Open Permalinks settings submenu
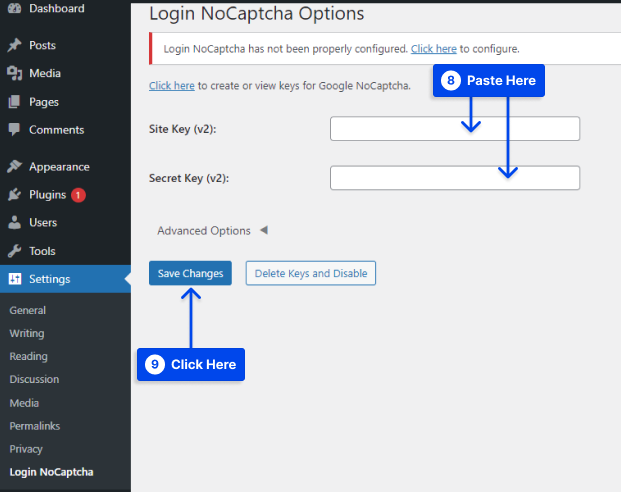Viewport: 621px width, 492px height. tap(35, 426)
